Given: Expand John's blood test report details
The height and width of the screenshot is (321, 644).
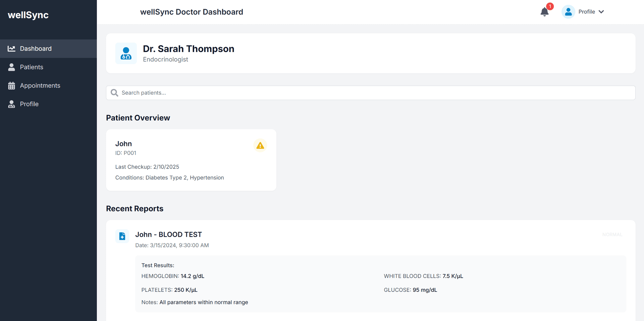Looking at the screenshot, I should pyautogui.click(x=169, y=234).
